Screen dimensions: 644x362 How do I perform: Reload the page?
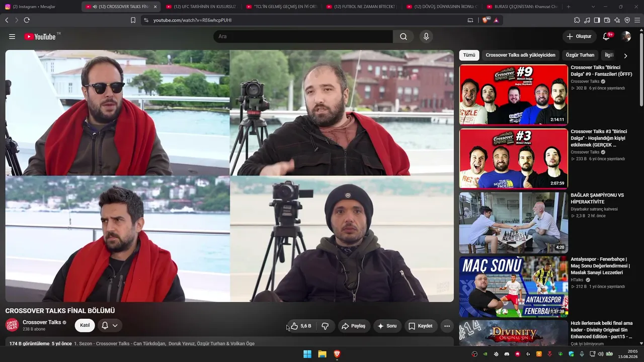tap(27, 20)
